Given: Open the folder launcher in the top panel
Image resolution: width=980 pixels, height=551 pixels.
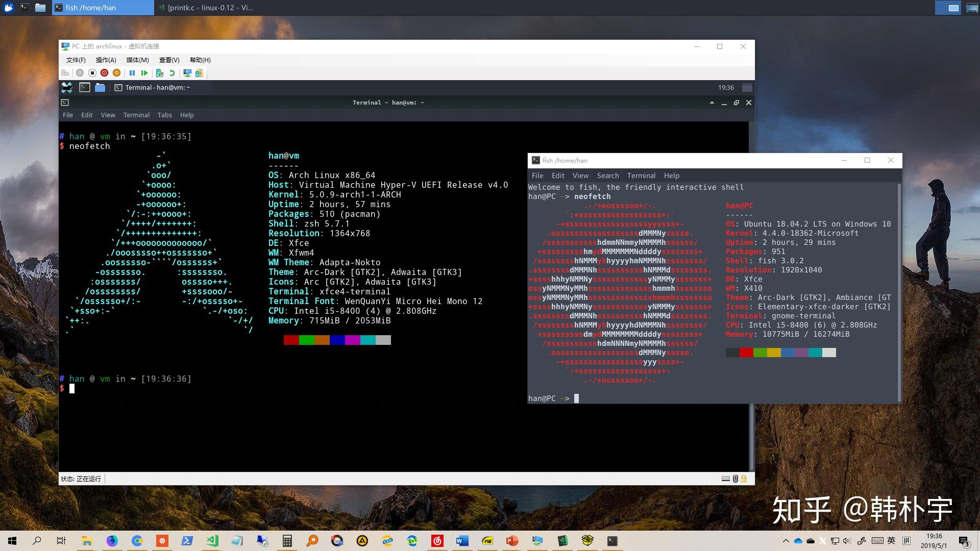Looking at the screenshot, I should tap(40, 8).
